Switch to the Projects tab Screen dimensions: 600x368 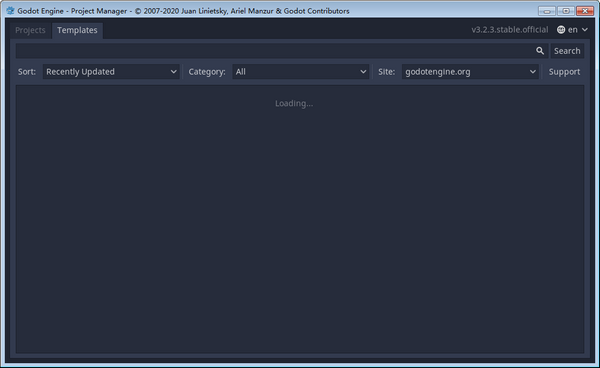pyautogui.click(x=30, y=30)
